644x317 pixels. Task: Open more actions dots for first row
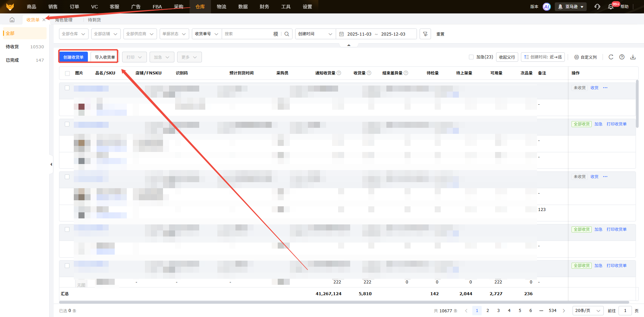click(605, 88)
